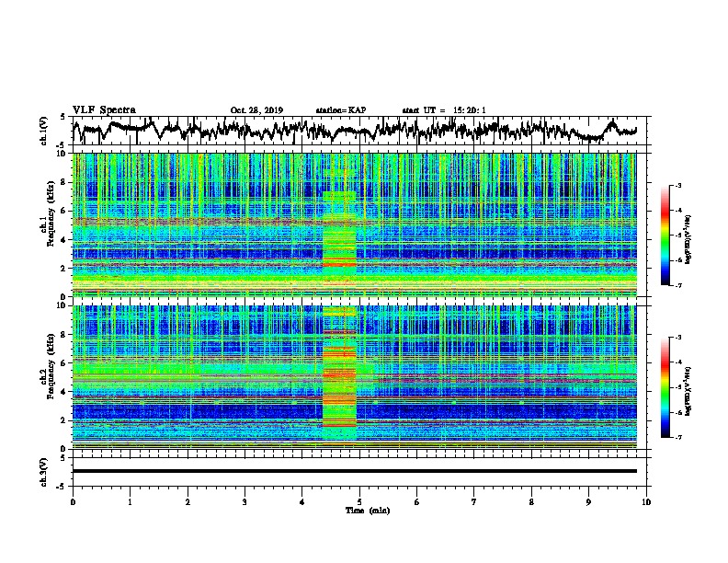Click the "ch.1(V)" waveform axis label
This screenshot has width=728, height=563.
(43, 131)
